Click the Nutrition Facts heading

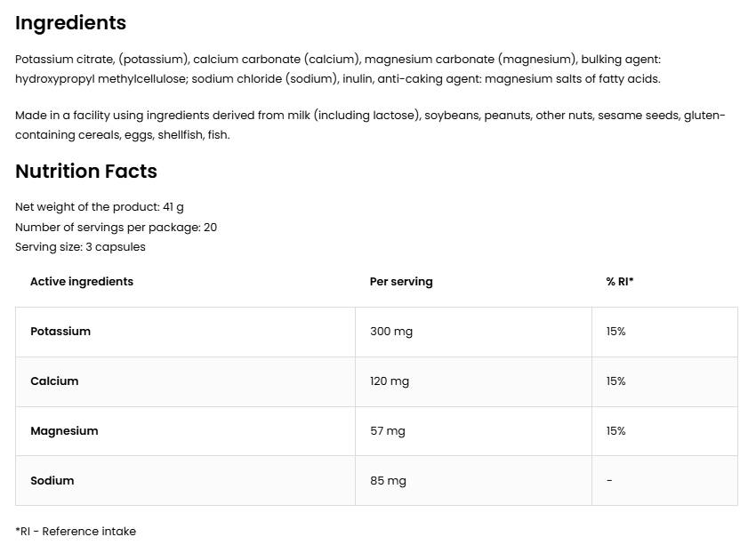pos(86,172)
